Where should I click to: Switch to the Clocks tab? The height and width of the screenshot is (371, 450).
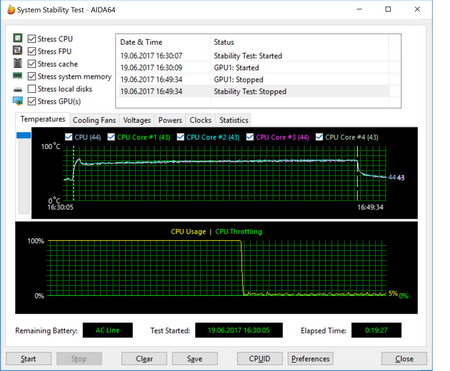[x=200, y=120]
